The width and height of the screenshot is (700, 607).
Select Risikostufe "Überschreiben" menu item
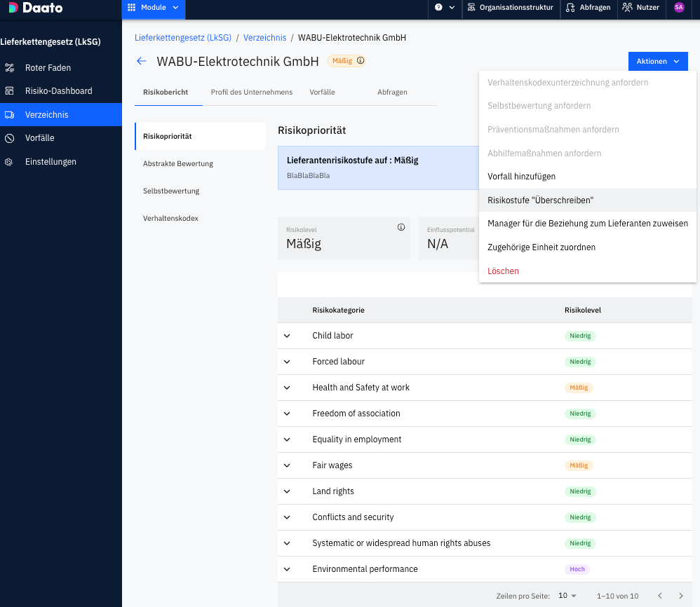pyautogui.click(x=540, y=200)
